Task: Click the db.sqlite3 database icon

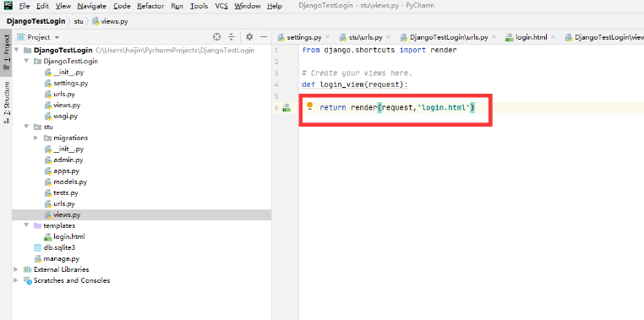Action: point(37,247)
